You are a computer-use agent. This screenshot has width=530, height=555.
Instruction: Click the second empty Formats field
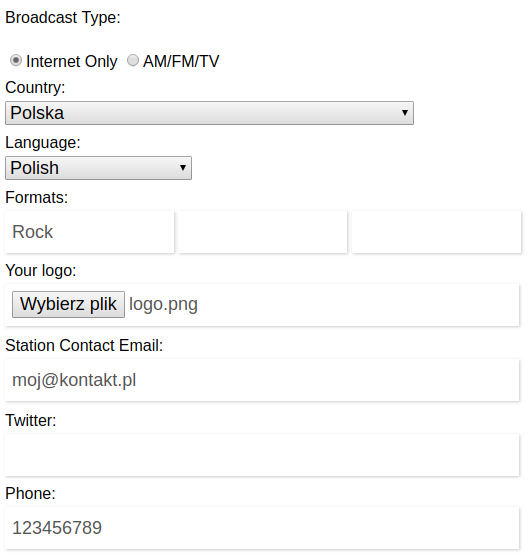pyautogui.click(x=263, y=232)
